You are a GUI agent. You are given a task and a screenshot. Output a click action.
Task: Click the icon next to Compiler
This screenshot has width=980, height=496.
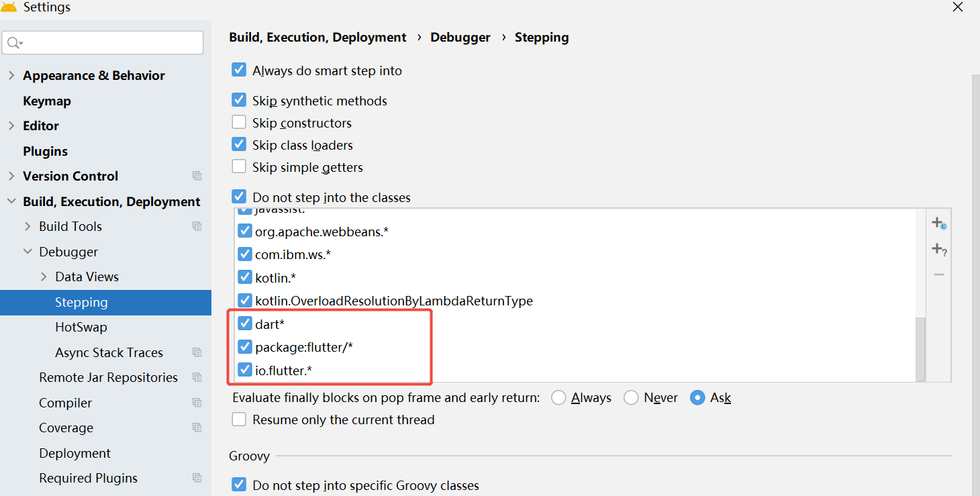197,402
